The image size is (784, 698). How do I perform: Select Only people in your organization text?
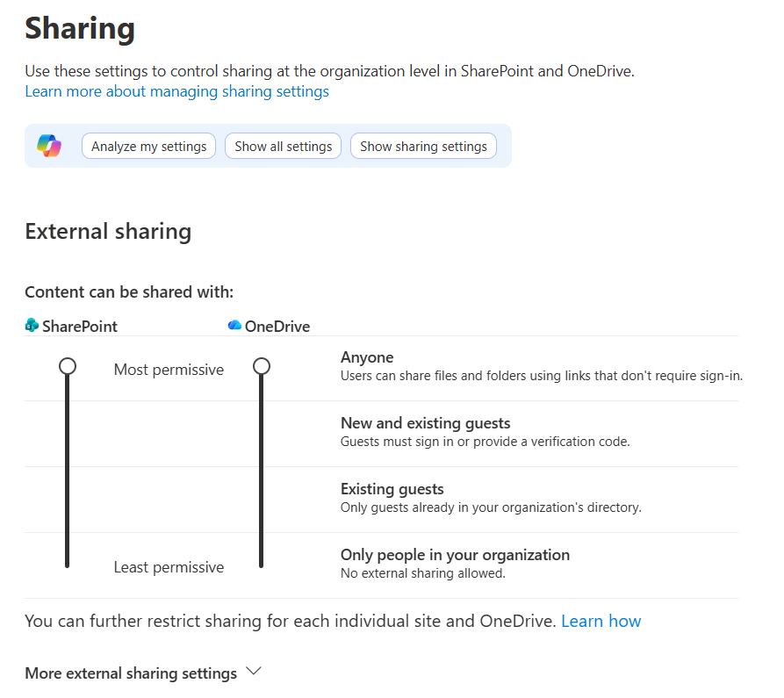(x=455, y=555)
